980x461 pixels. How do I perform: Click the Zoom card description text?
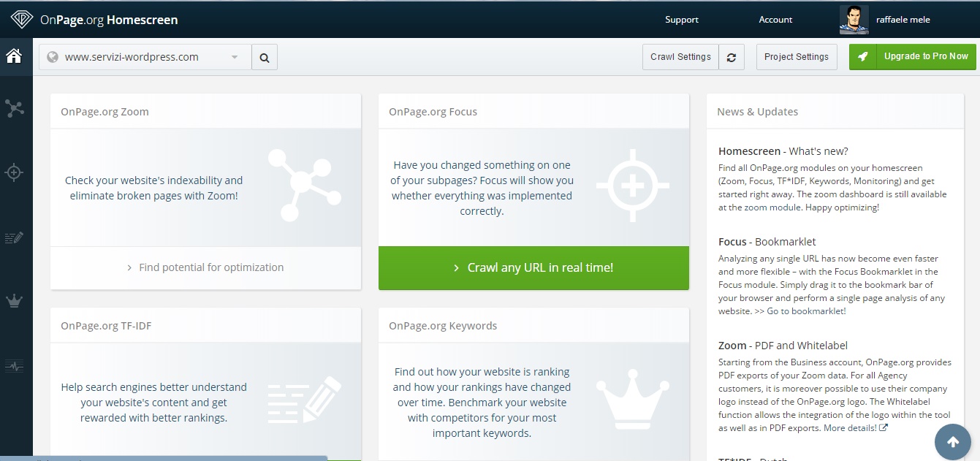pyautogui.click(x=154, y=188)
